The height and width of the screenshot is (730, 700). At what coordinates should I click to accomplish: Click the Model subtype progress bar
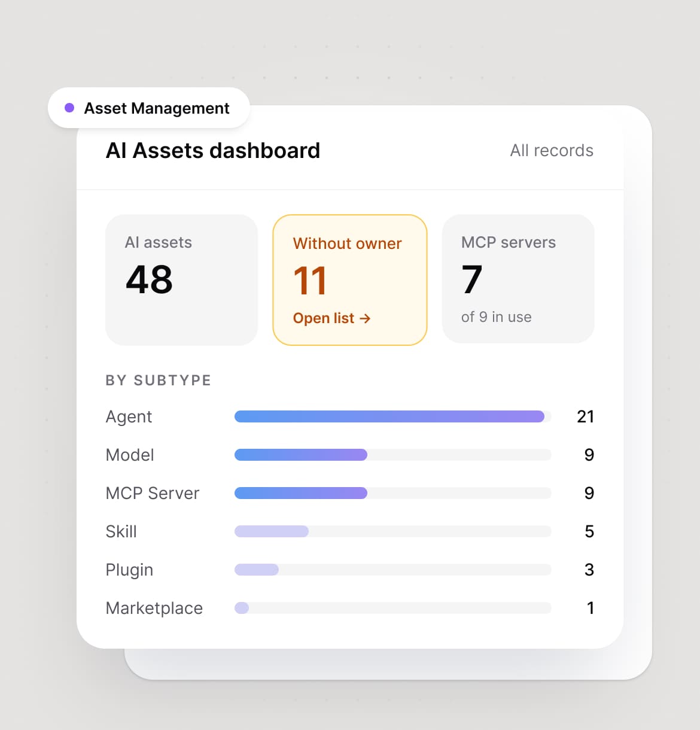pyautogui.click(x=392, y=455)
